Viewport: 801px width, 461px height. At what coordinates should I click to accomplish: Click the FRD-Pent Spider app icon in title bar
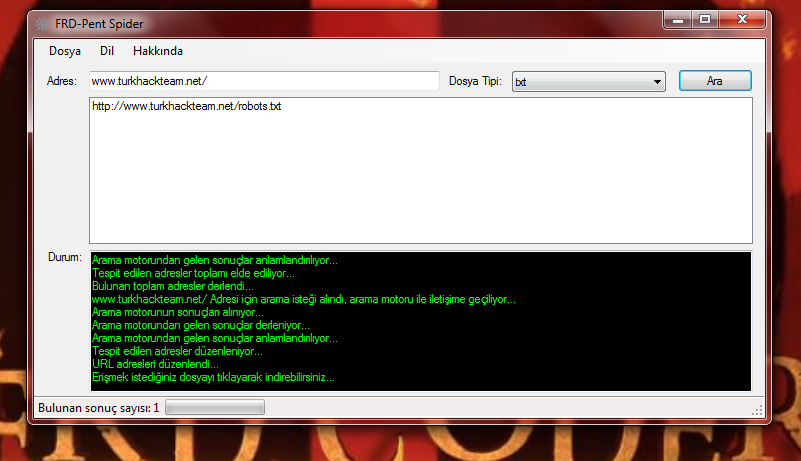coord(40,20)
